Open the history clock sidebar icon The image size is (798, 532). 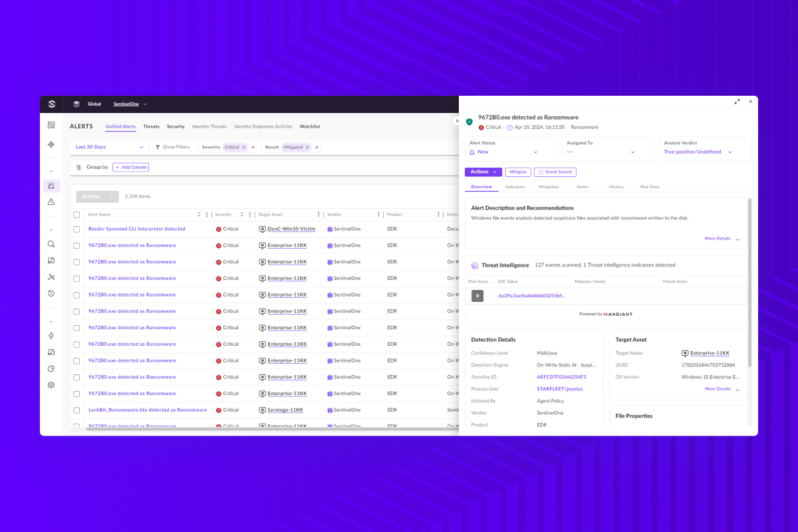[x=51, y=293]
